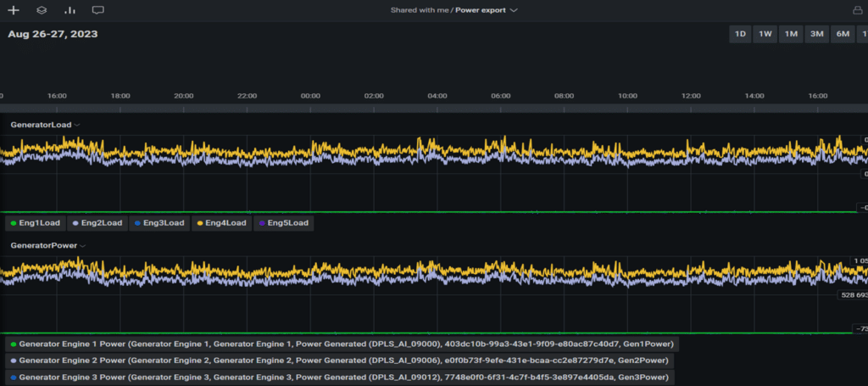The height and width of the screenshot is (386, 868).
Task: Select the 1W time range
Action: tap(765, 34)
